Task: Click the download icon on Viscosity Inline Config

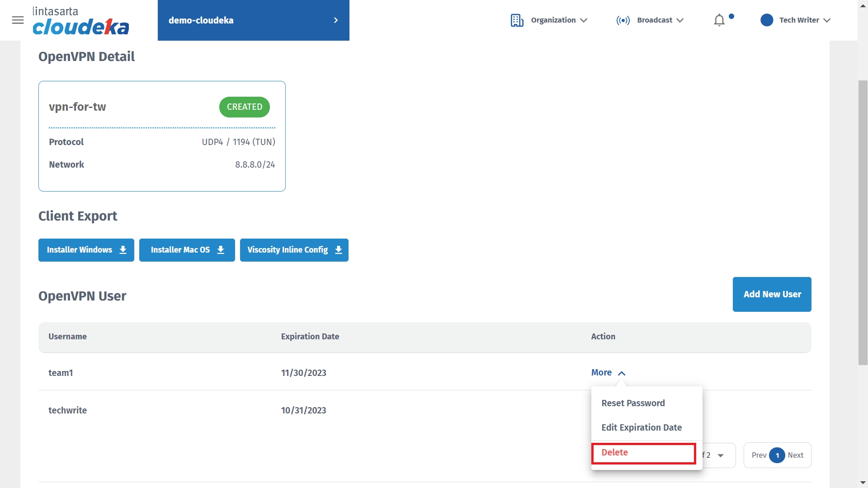Action: click(339, 250)
